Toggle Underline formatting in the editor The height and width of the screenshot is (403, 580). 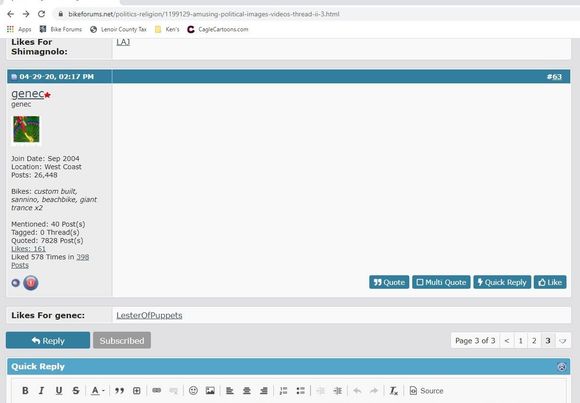coord(59,390)
